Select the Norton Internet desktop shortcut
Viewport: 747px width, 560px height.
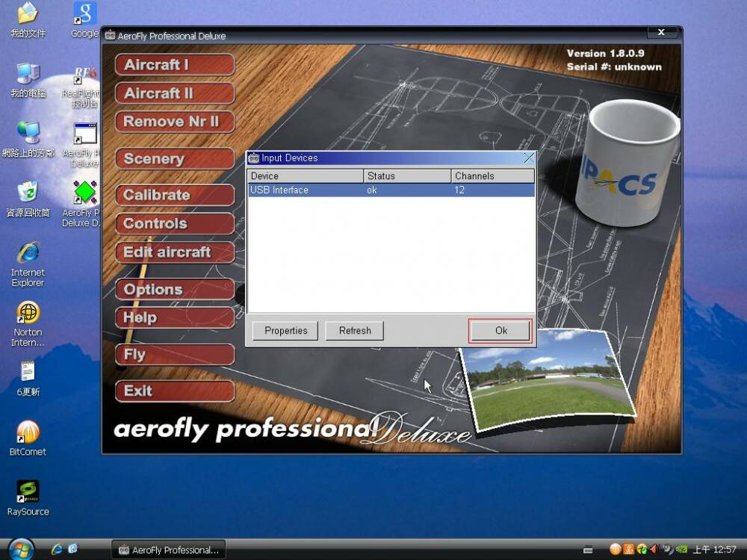tap(28, 312)
